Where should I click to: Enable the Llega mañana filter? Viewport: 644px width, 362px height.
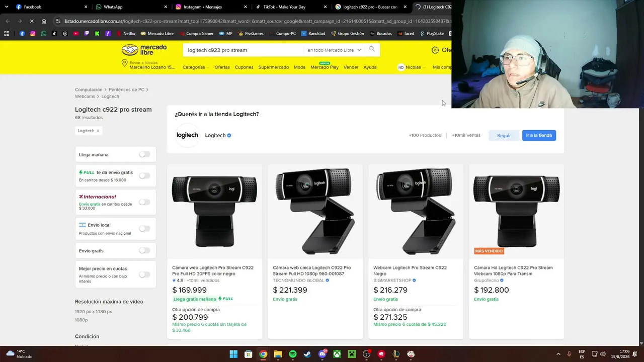pyautogui.click(x=144, y=154)
